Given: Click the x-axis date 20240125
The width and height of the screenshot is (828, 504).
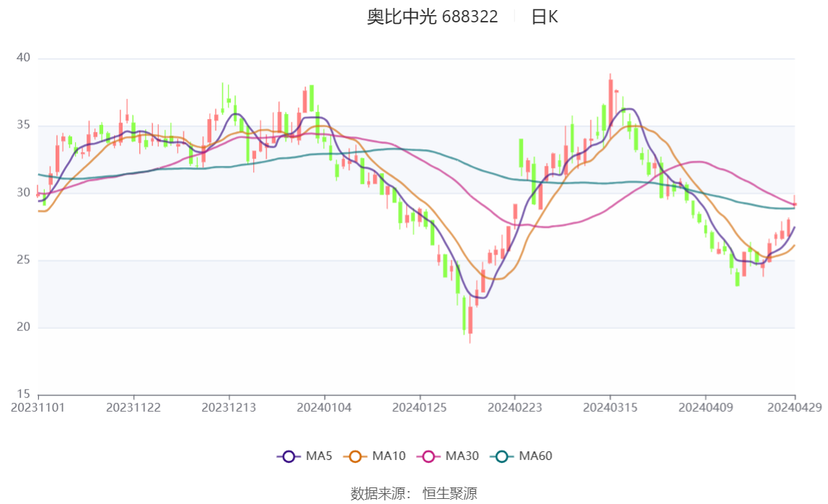Looking at the screenshot, I should tap(419, 407).
